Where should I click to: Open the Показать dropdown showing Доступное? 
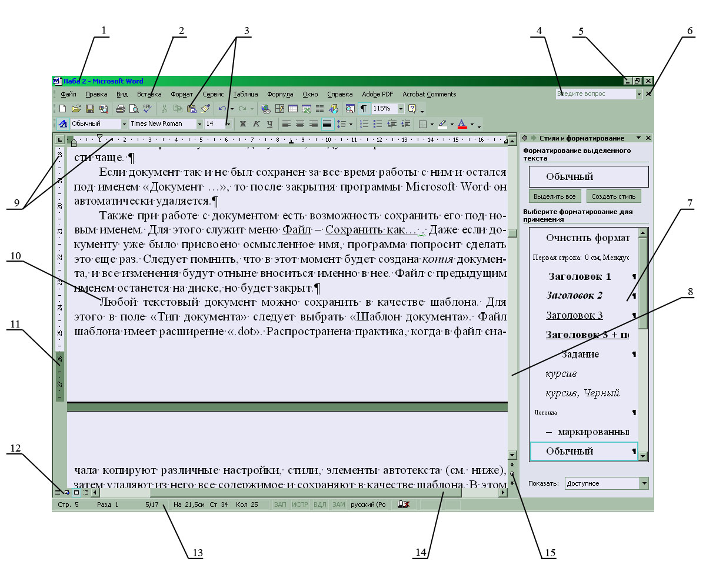point(644,483)
